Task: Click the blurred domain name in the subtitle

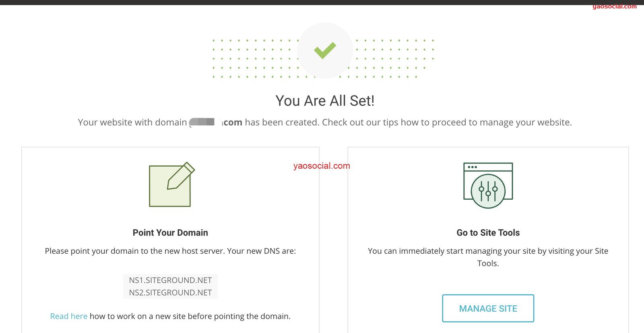Action: coord(202,122)
